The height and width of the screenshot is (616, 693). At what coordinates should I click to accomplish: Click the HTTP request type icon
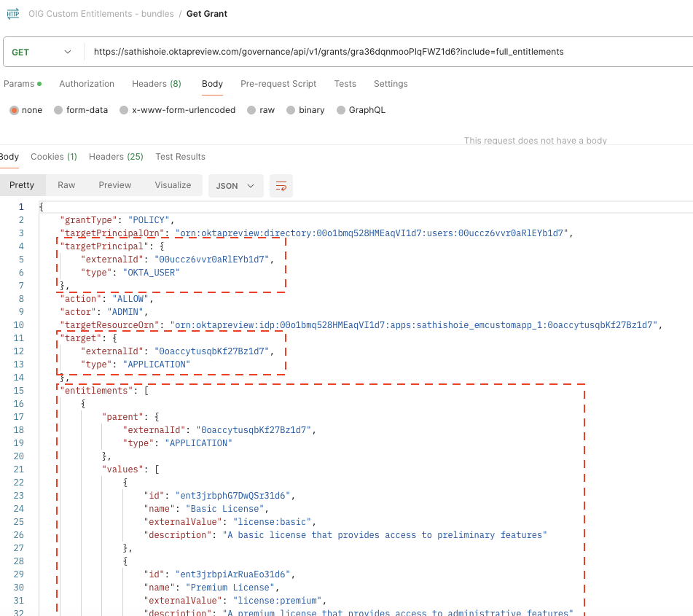coord(12,14)
